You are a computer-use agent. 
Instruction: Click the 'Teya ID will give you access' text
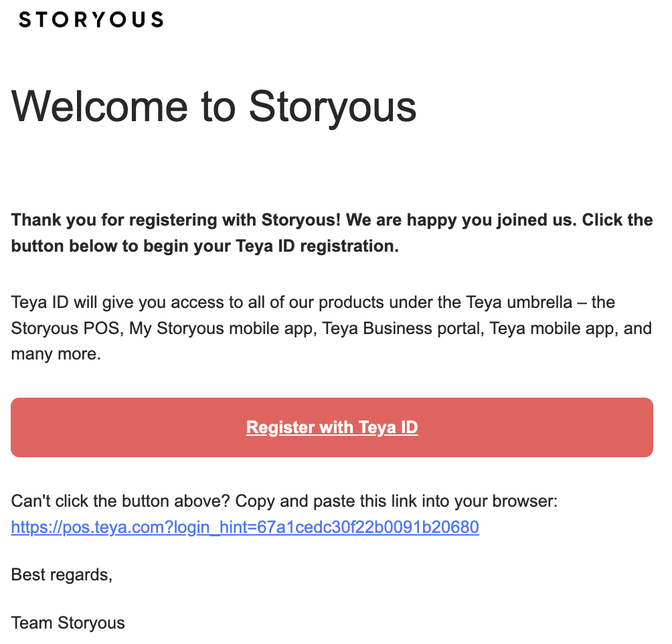tap(119, 303)
